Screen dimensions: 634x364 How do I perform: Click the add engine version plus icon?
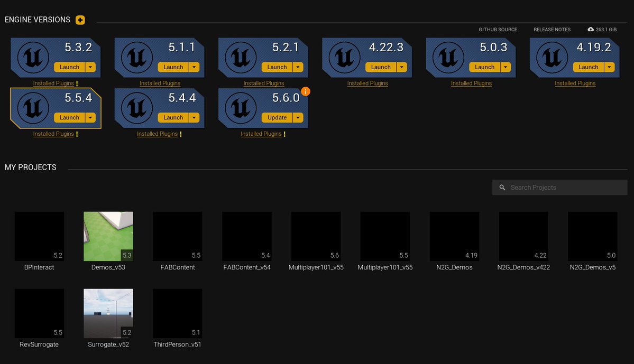coord(80,20)
